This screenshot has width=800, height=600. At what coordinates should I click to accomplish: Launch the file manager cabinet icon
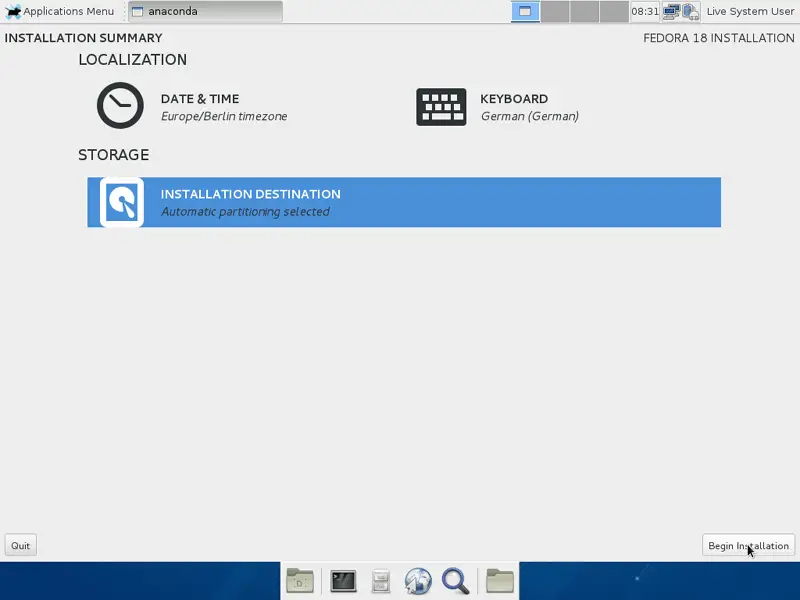click(381, 581)
